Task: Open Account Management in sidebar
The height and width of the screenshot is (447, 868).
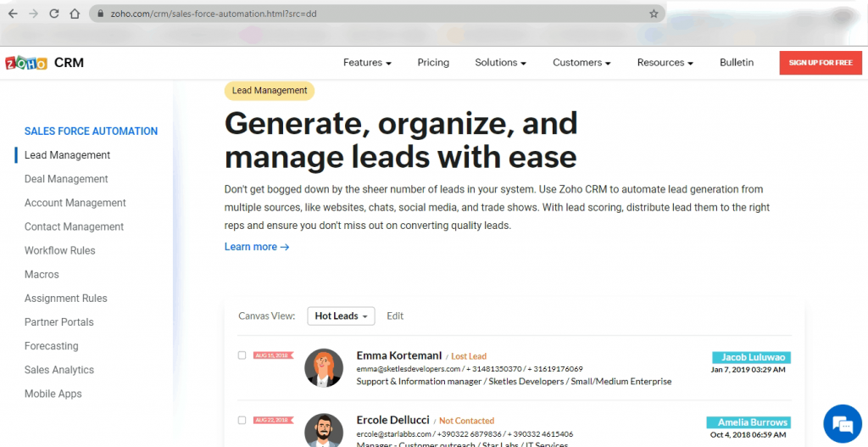Action: click(75, 203)
